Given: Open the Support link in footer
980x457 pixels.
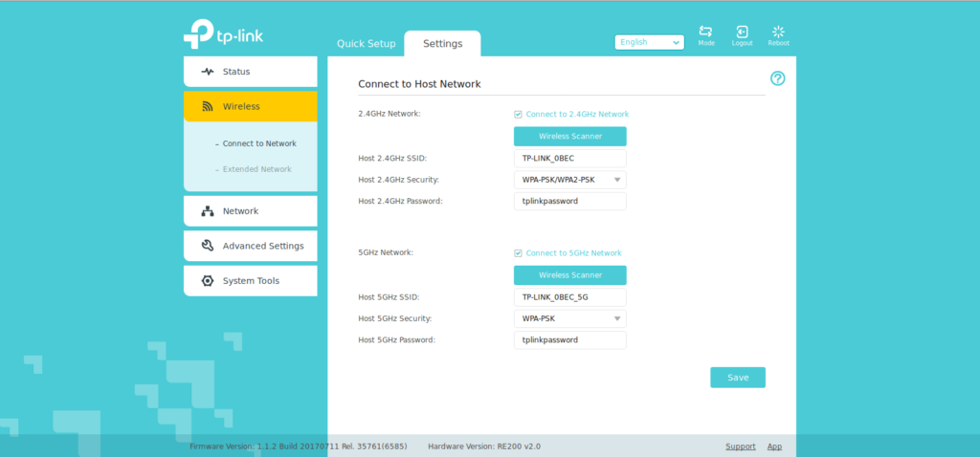Looking at the screenshot, I should point(740,446).
